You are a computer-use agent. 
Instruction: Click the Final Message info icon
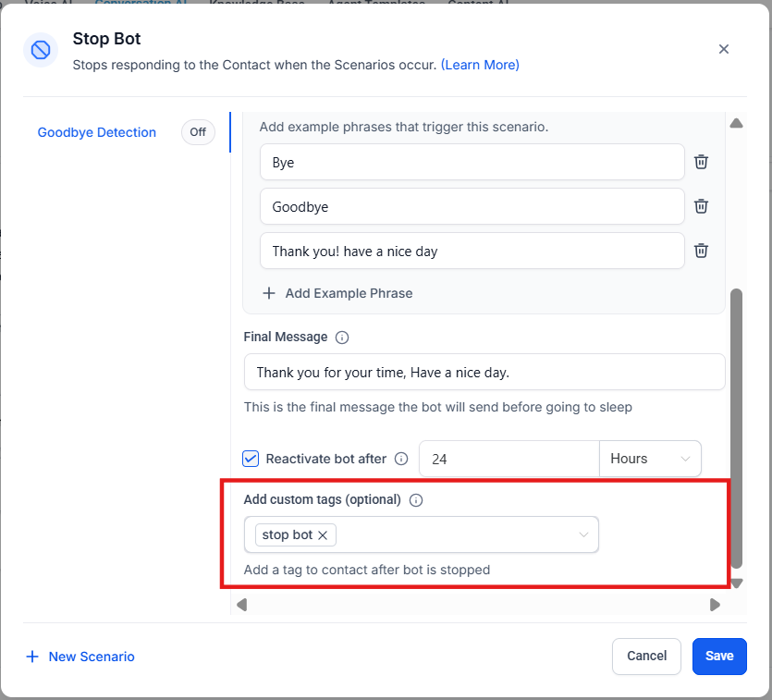point(342,338)
